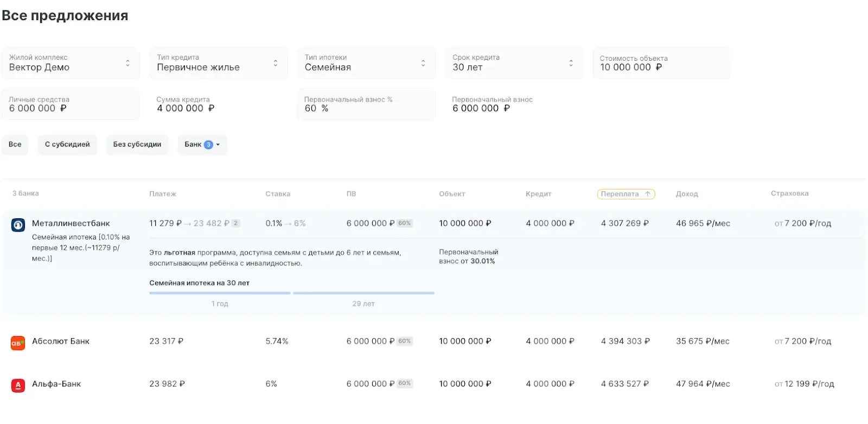Click the Все предложения heading
The image size is (868, 424).
pos(65,16)
